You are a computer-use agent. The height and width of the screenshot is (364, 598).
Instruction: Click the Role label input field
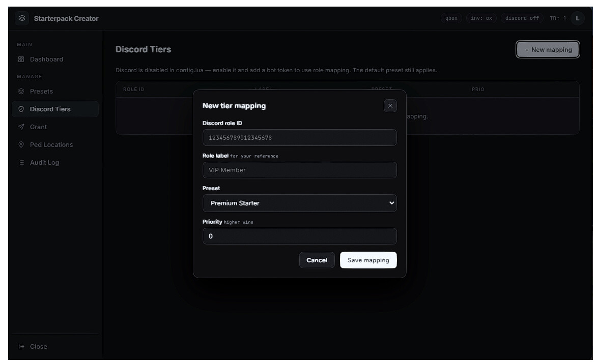coord(299,170)
